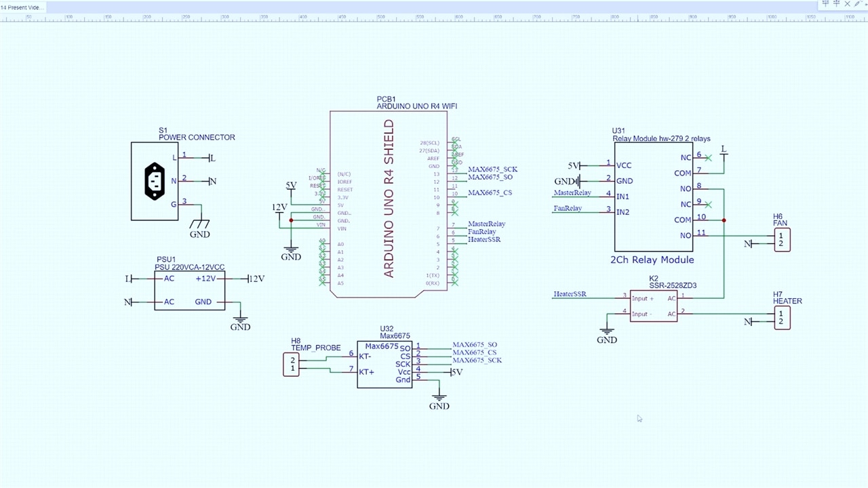Select the second net-port icon in the floating toolbar
The height and width of the screenshot is (488, 868).
pos(836,4)
